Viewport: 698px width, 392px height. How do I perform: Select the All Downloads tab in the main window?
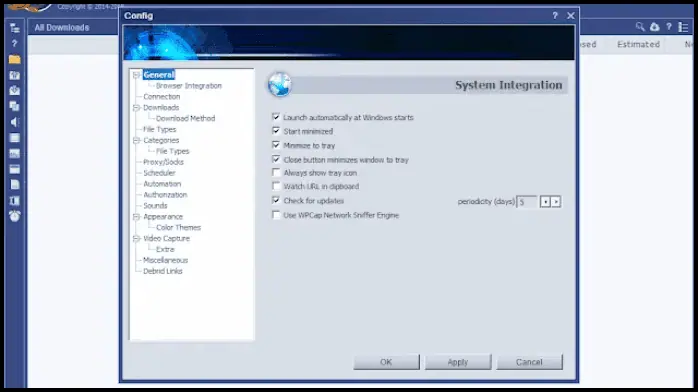tap(62, 28)
